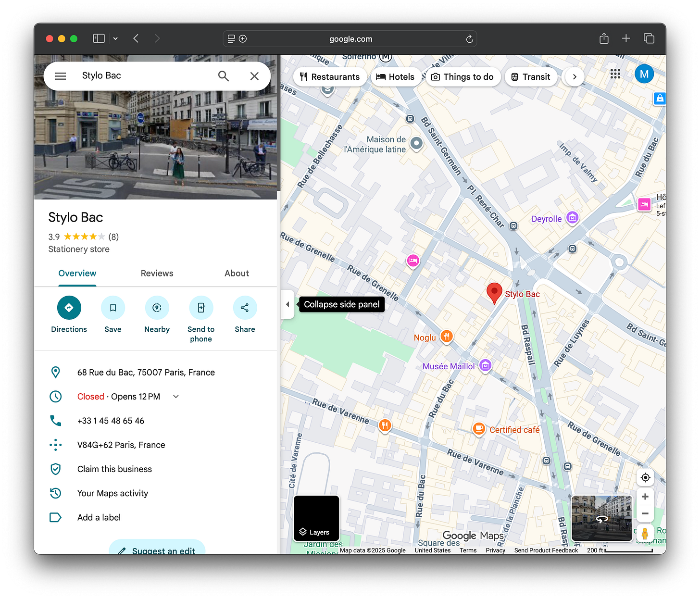Save Stylo Bac to a list

pyautogui.click(x=113, y=315)
